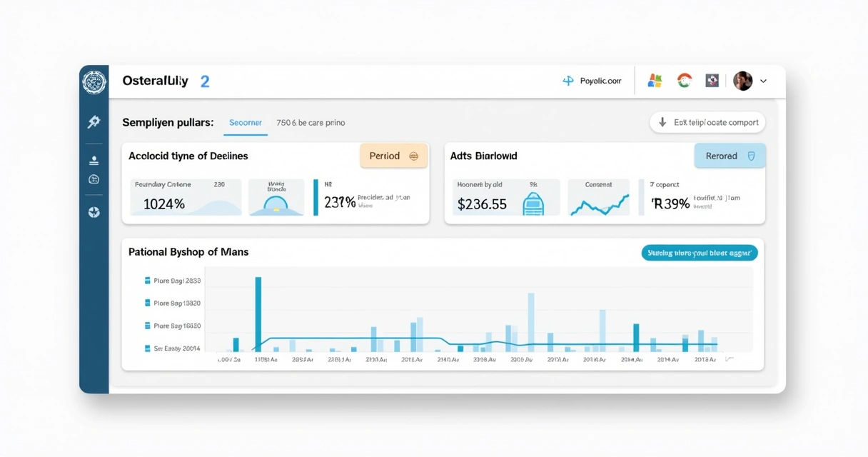This screenshot has height=457, width=868.
Task: Open the Windows-colored app icon in the header
Action: 655,80
